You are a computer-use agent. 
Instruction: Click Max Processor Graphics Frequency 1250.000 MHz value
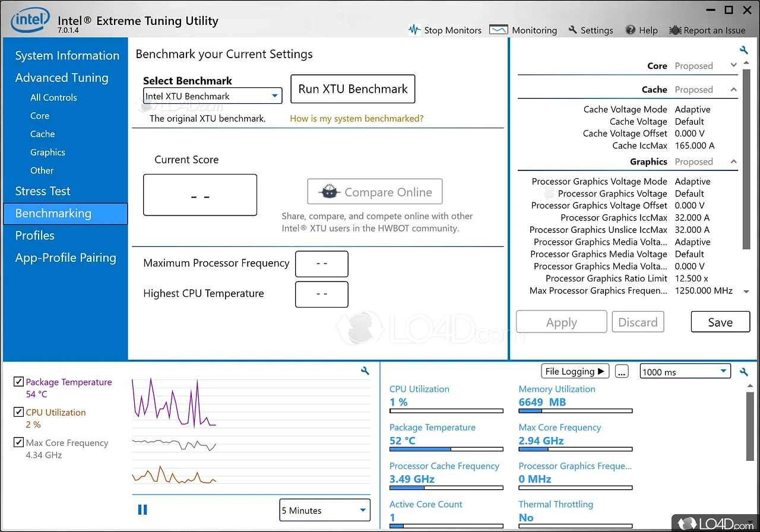(x=704, y=291)
